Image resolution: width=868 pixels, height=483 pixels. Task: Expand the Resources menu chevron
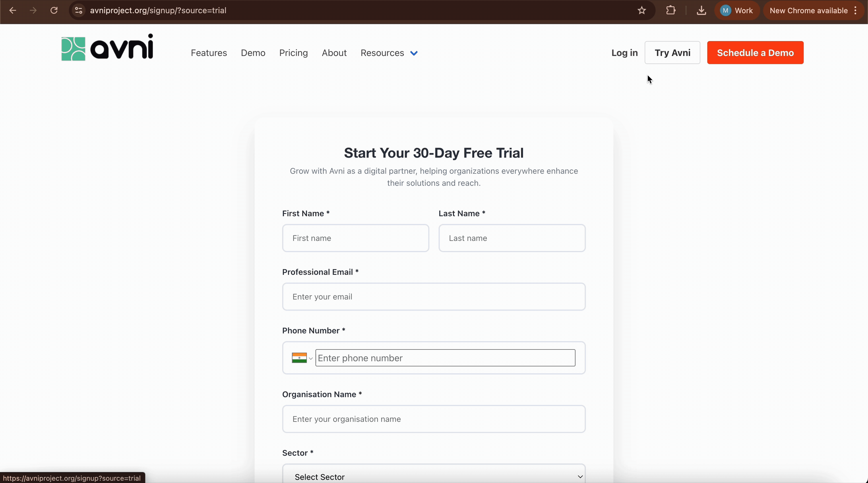414,53
